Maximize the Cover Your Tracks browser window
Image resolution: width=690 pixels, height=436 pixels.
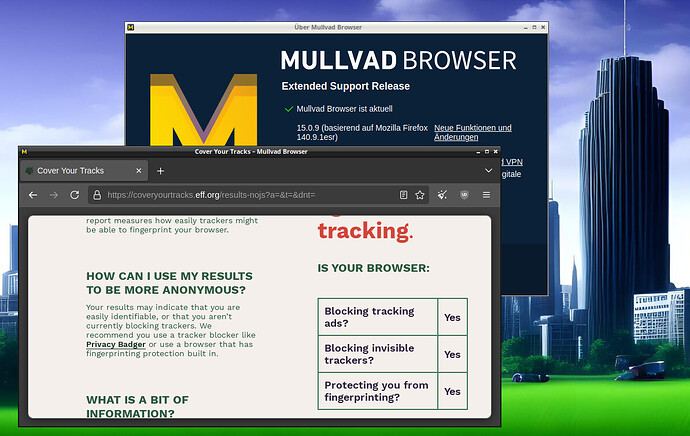point(487,152)
